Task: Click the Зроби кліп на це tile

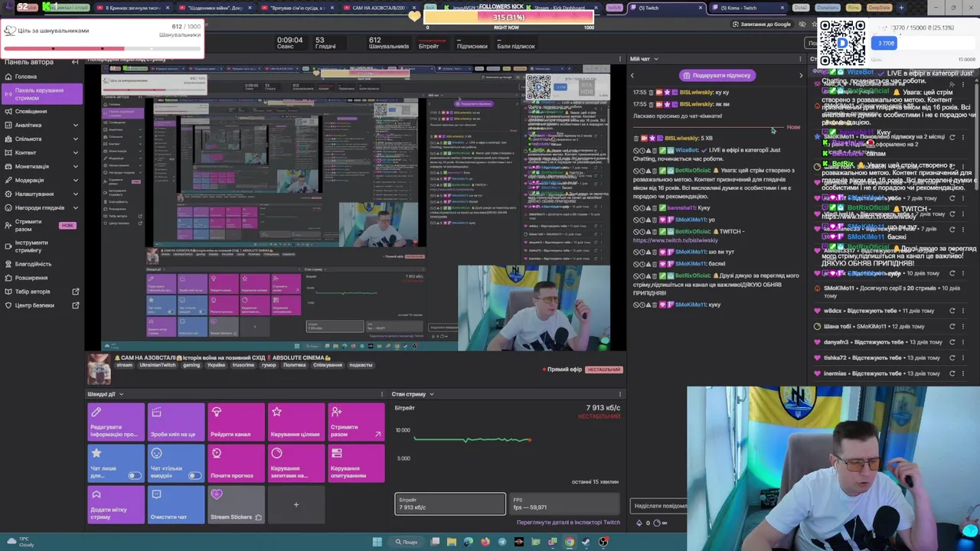Action: point(176,422)
